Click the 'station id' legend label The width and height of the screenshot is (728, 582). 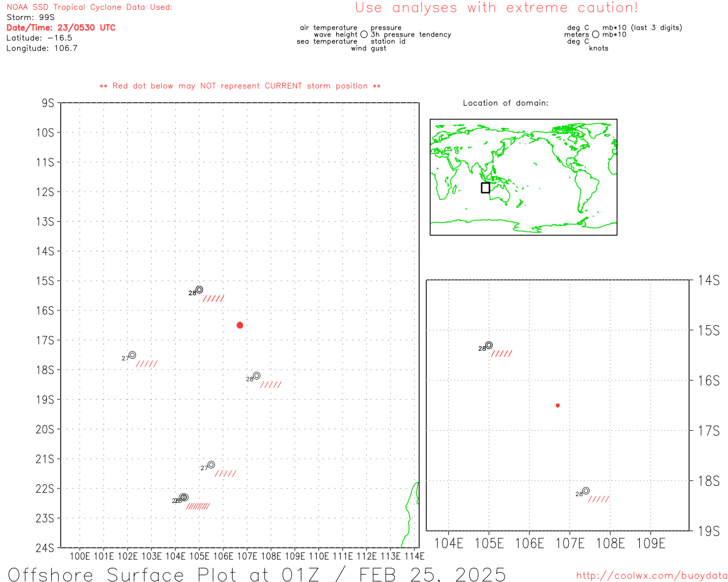(x=388, y=41)
